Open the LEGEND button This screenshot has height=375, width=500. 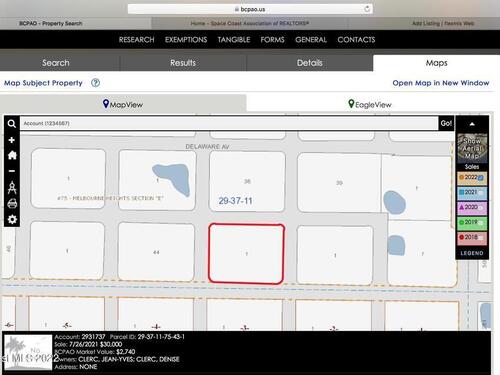tap(472, 253)
